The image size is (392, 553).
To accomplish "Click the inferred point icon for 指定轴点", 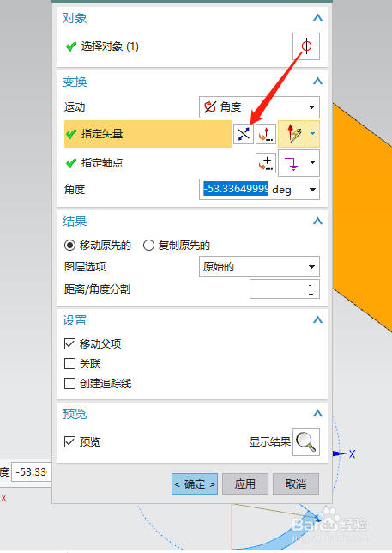I will (x=292, y=163).
